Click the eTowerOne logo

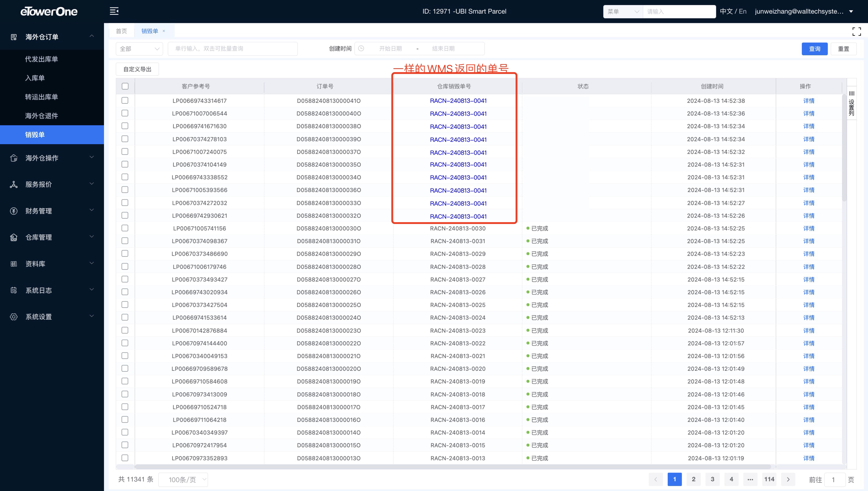[49, 12]
